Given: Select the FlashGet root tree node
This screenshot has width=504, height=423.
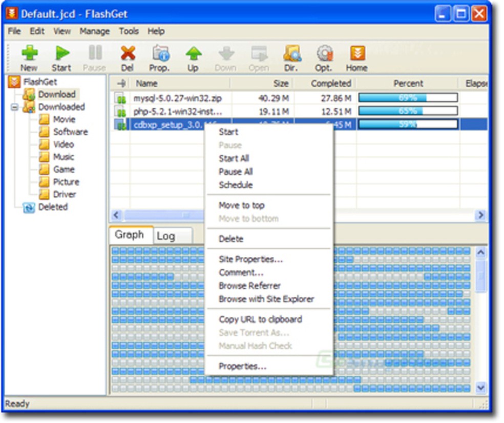Looking at the screenshot, I should (x=40, y=82).
